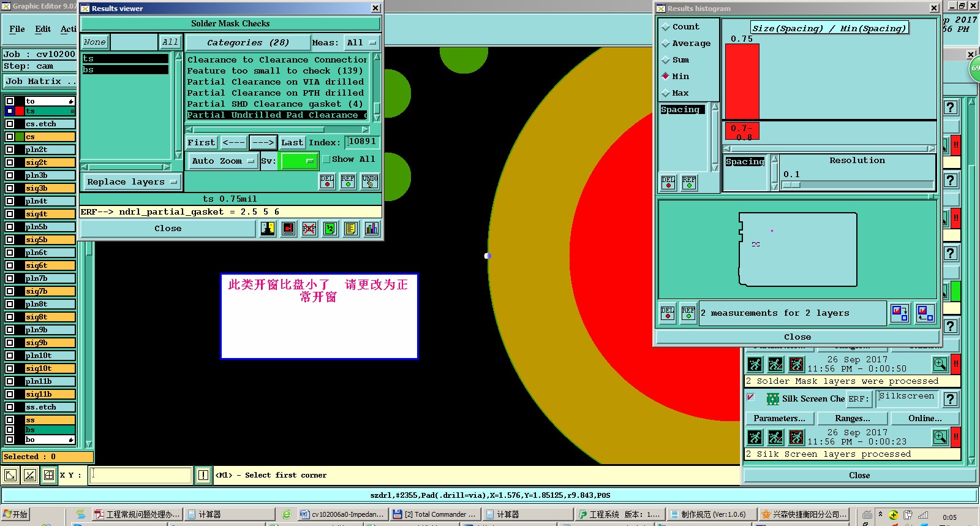
Task: Click the REF icon in Results viewer
Action: tap(348, 181)
